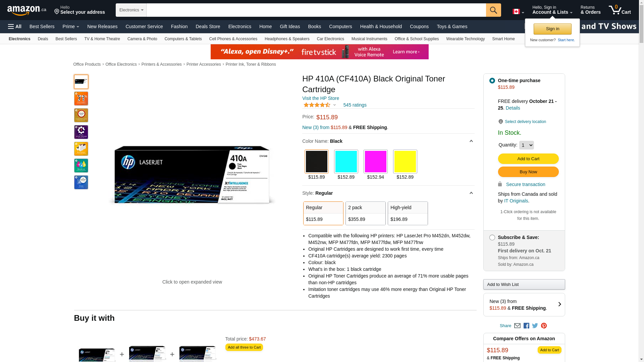The image size is (644, 362).
Task: Choose the High-yield style option
Action: 408,213
